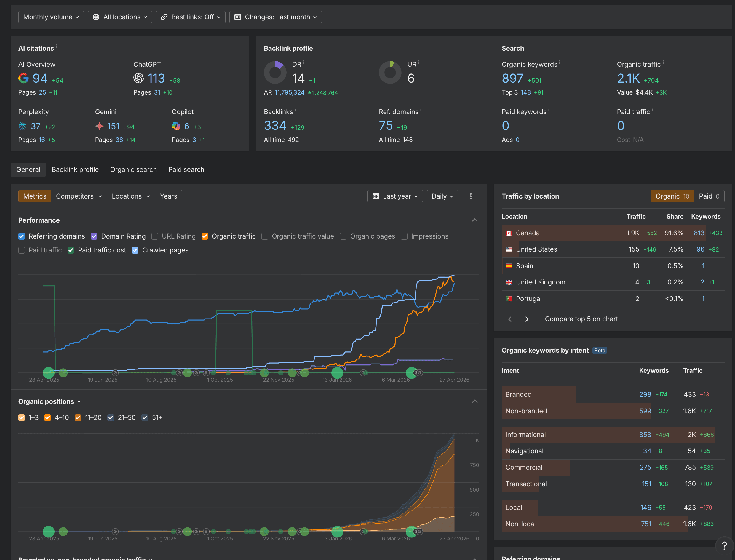This screenshot has width=735, height=560.
Task: Uncheck the Crawled pages checkbox
Action: (x=135, y=250)
